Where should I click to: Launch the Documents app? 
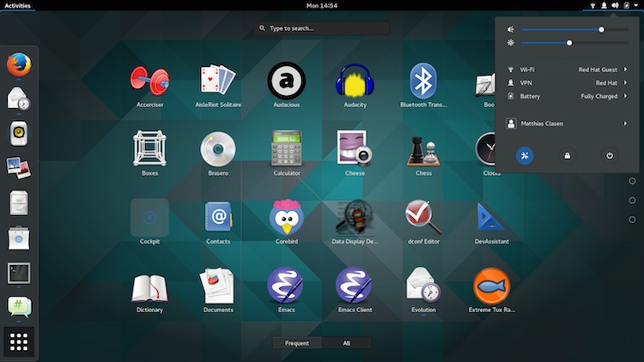click(x=218, y=291)
